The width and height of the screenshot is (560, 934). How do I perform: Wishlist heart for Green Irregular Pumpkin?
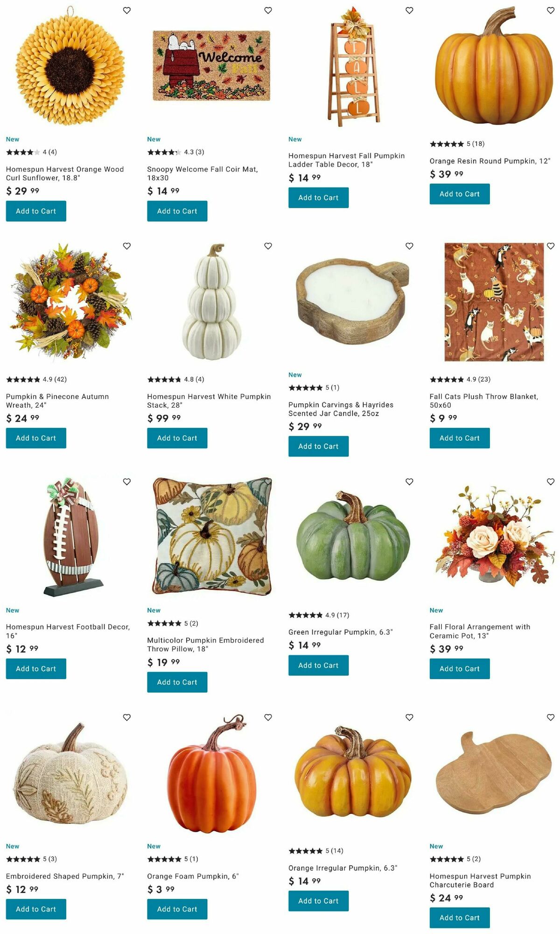coord(409,482)
